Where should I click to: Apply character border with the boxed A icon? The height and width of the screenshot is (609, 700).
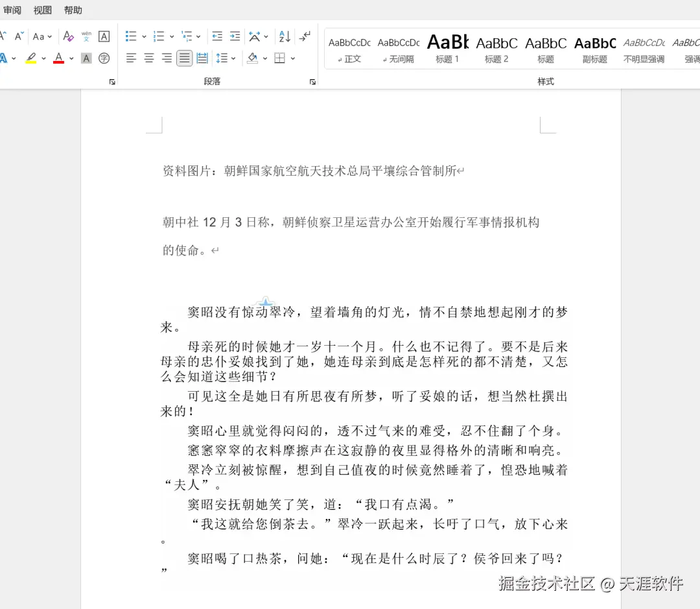click(104, 36)
